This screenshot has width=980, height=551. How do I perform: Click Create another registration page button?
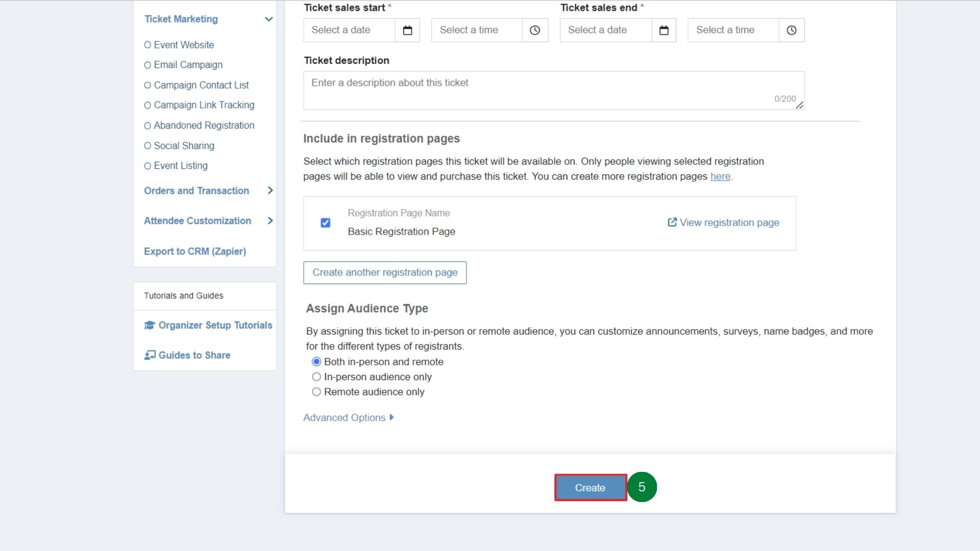[385, 272]
